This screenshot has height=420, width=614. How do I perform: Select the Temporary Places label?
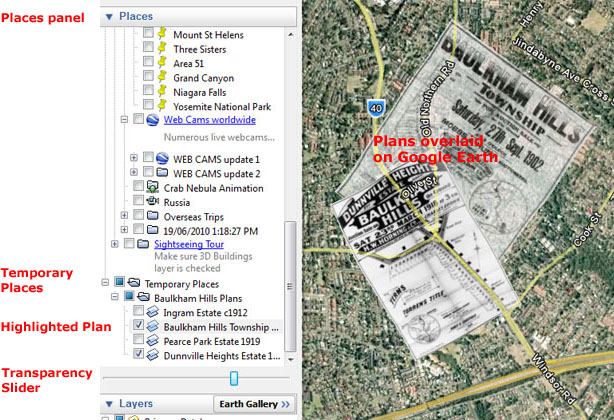pyautogui.click(x=182, y=284)
